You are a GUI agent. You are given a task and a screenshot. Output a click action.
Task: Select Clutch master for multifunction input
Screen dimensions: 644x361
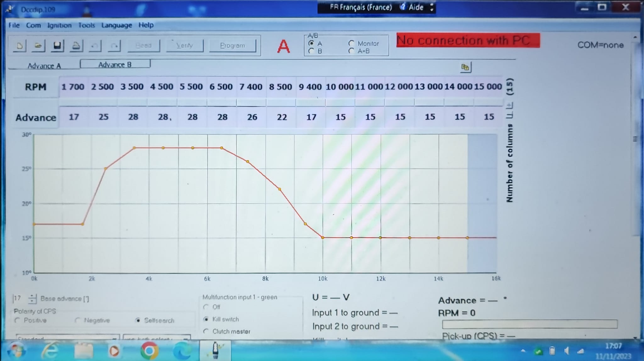(x=206, y=331)
